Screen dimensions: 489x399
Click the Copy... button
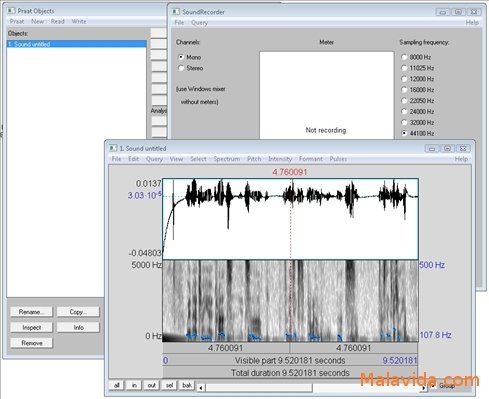tap(78, 312)
